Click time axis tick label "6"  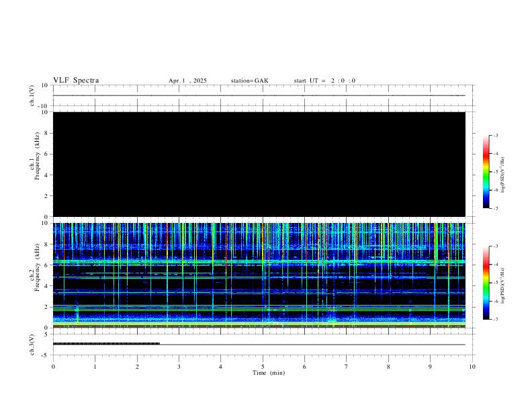pos(304,367)
